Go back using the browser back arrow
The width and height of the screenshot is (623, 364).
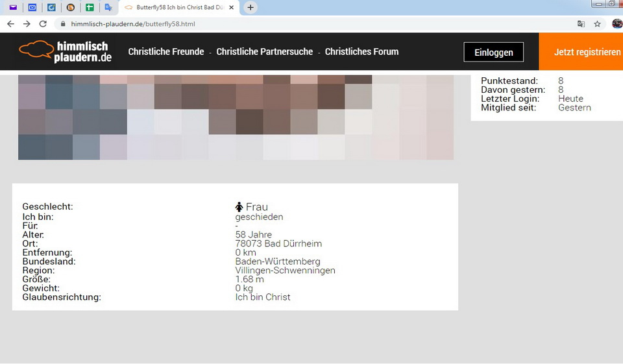[10, 24]
